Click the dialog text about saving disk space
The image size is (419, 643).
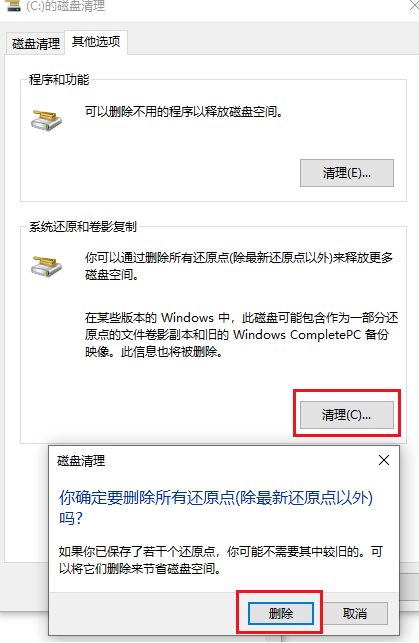tap(221, 560)
